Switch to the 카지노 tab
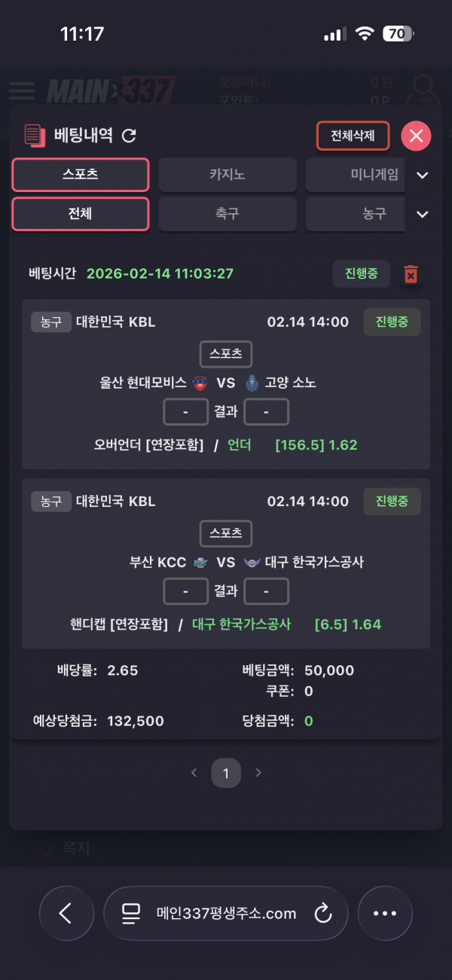Image resolution: width=452 pixels, height=980 pixels. [228, 175]
